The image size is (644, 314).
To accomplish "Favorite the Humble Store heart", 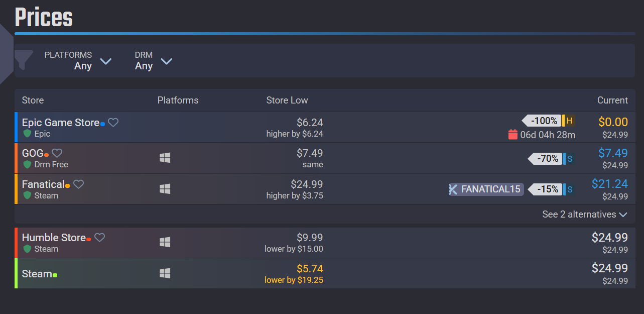I will pos(99,238).
